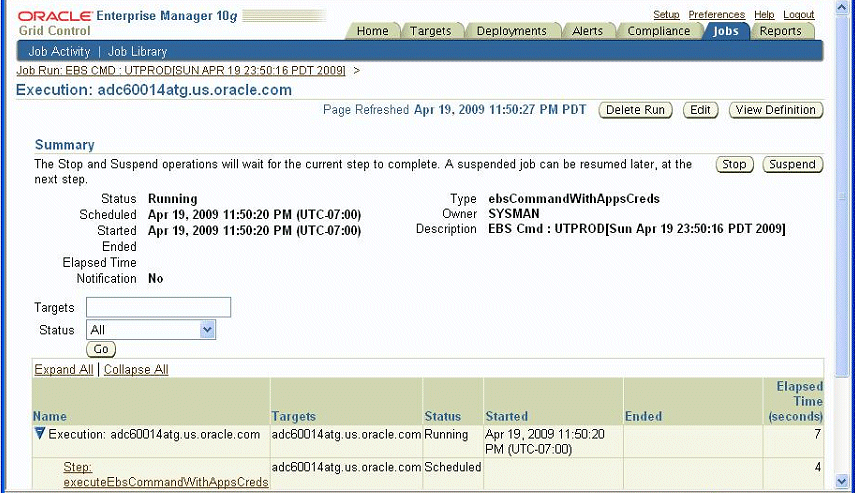Screen dimensions: 855x493
Task: Suspend the running job
Action: tap(792, 164)
